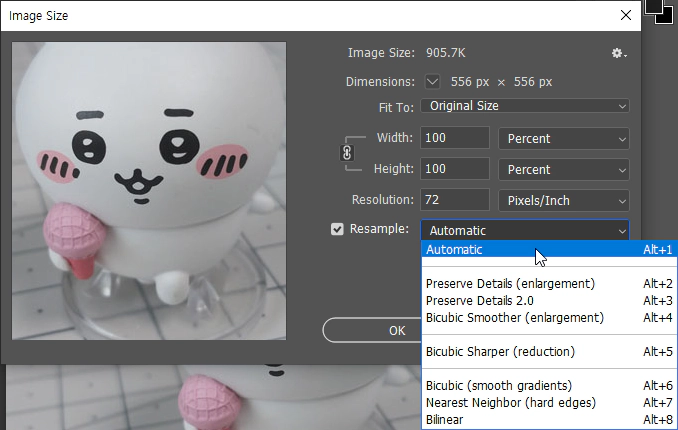
Task: Choose Nearest Neighbor (hard edges) option
Action: [549, 403]
